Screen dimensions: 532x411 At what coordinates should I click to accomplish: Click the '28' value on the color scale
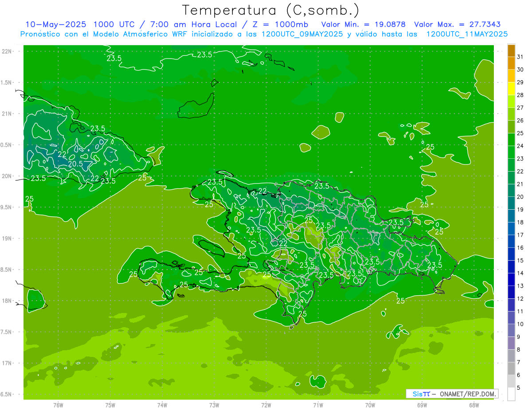520,95
